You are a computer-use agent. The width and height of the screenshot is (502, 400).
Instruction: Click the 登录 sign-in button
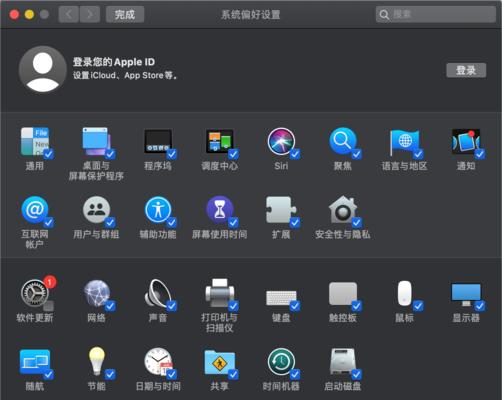[x=466, y=70]
